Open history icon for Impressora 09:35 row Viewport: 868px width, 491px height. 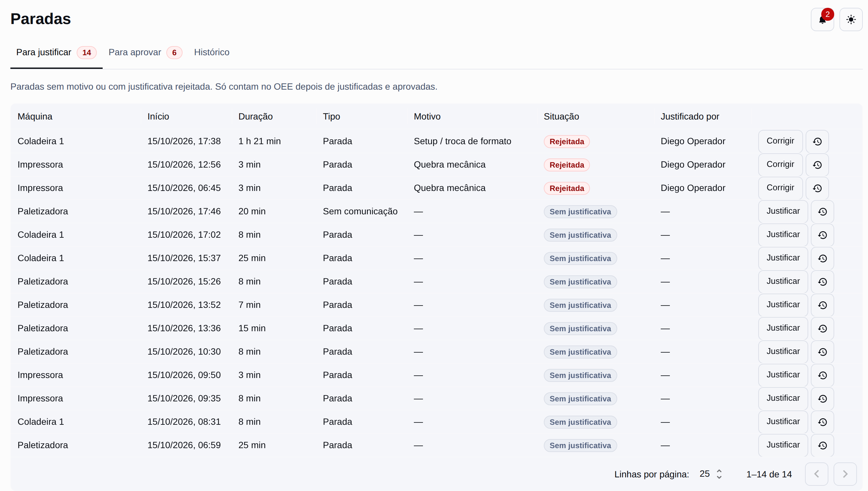(x=823, y=398)
